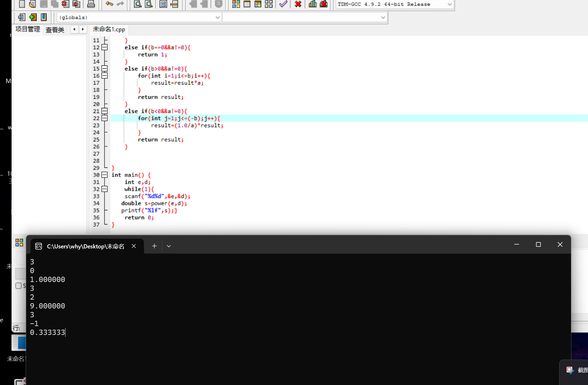Click the Close file toolbar icon

pos(65,4)
